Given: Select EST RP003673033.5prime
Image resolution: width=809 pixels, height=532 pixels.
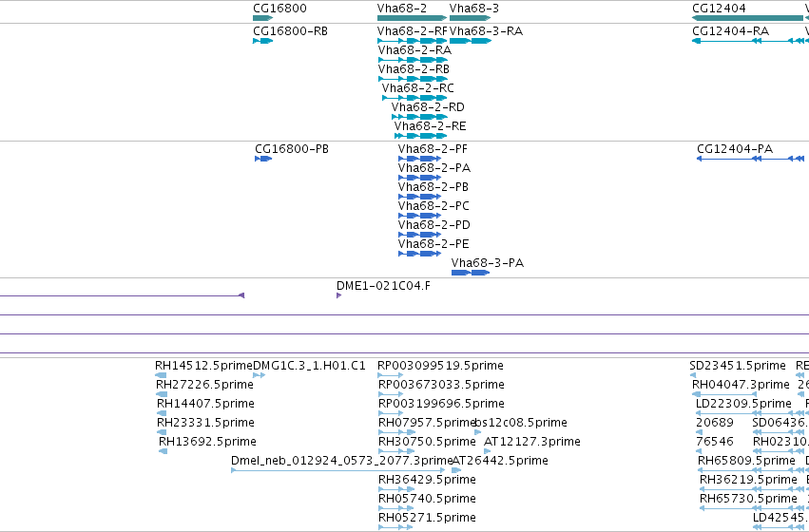Looking at the screenshot, I should (441, 385).
